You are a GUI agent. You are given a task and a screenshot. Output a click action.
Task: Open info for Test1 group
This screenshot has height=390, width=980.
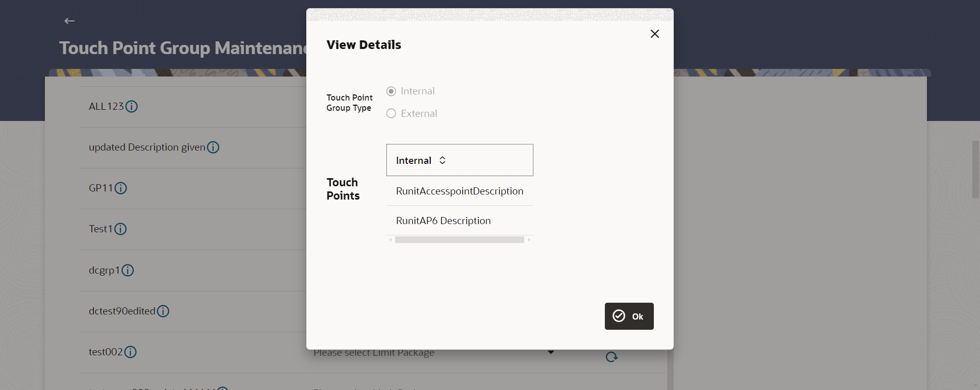(120, 229)
